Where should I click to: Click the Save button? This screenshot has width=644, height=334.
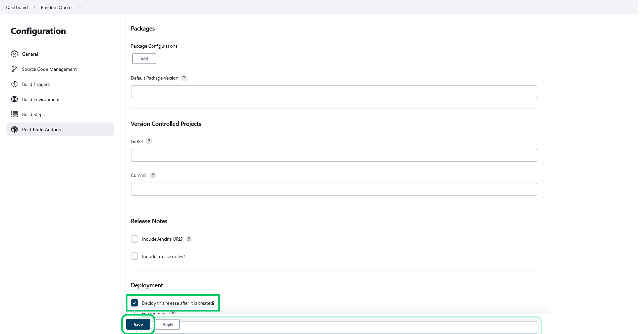point(138,324)
